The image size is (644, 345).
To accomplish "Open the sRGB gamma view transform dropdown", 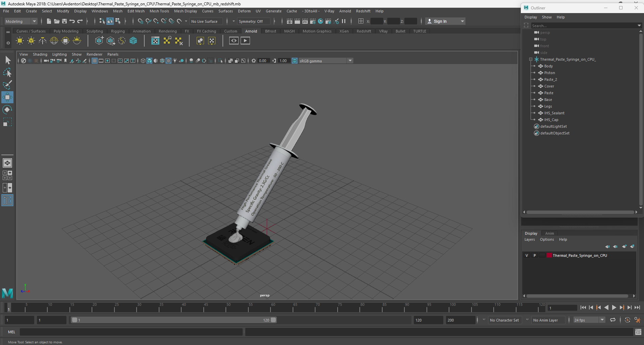I will pyautogui.click(x=326, y=61).
